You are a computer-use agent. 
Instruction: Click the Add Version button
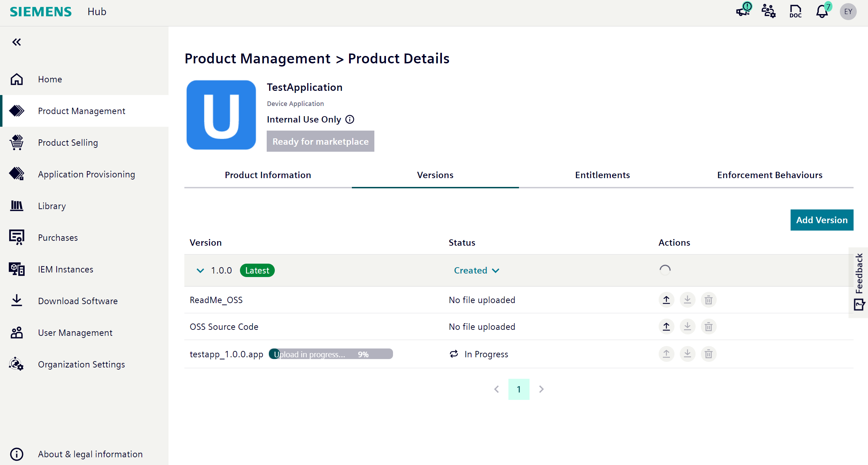[822, 220]
